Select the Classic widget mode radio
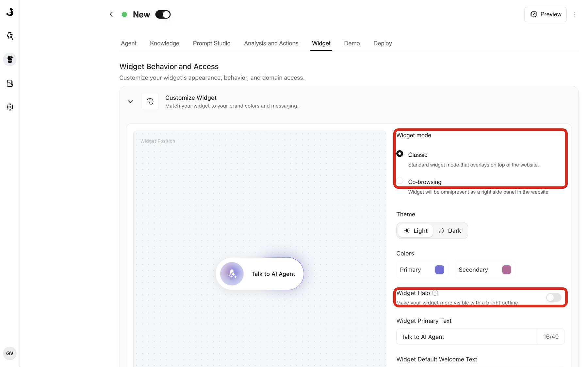The image size is (588, 367). pyautogui.click(x=400, y=154)
